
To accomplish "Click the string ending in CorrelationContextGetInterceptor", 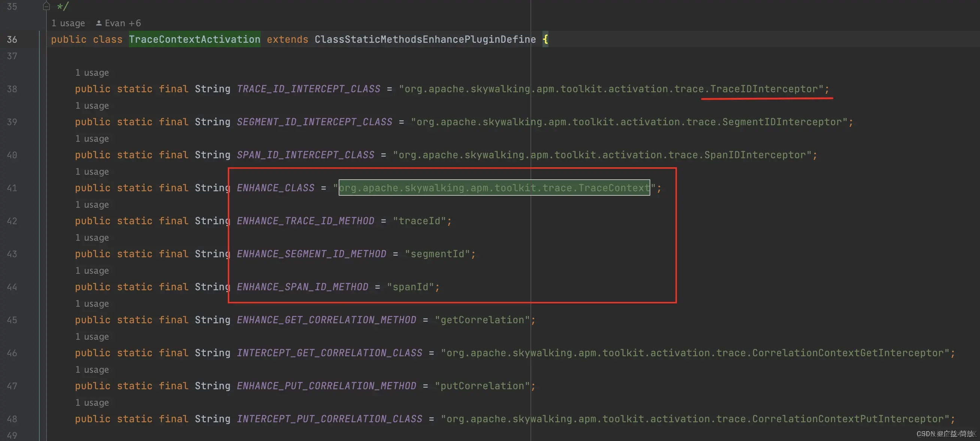I will pos(695,353).
